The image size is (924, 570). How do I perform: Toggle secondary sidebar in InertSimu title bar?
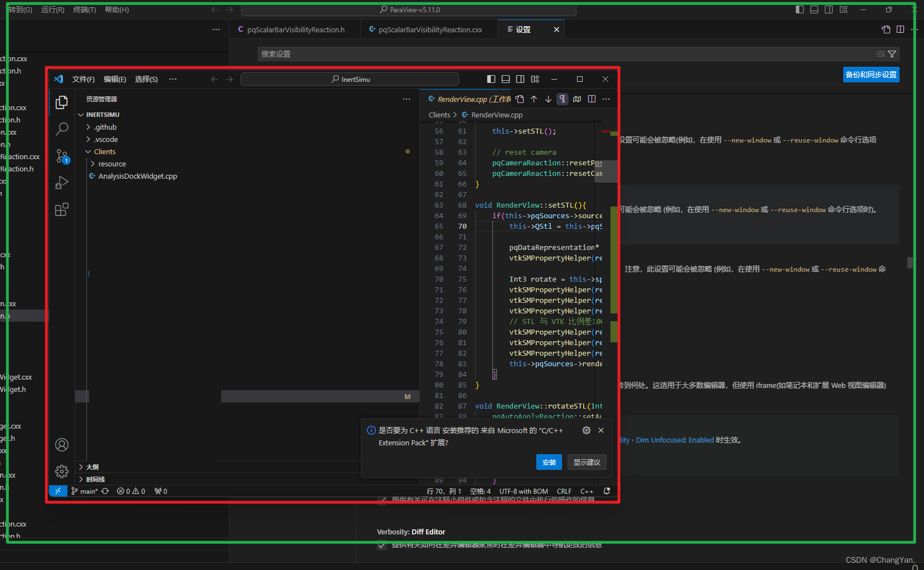(520, 79)
